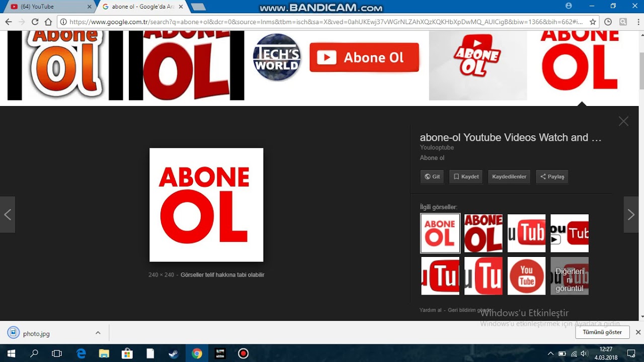Switch to the abone ol Google tab
This screenshot has width=644, height=362.
tap(143, 7)
